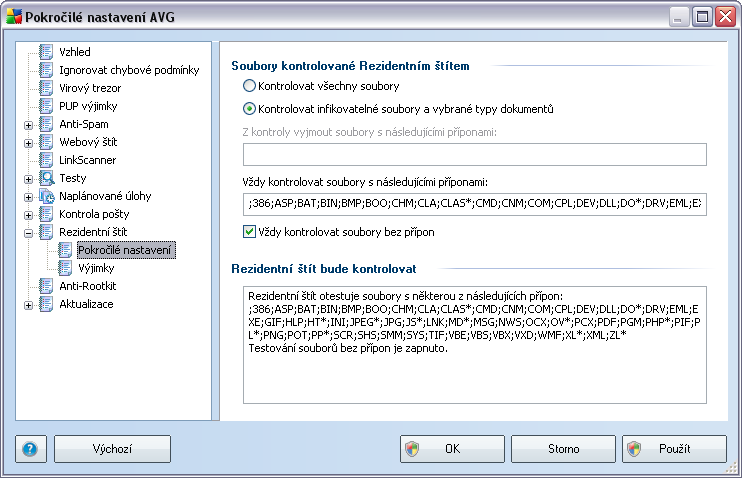Click the always-scan extensions input field
Viewport: 742px width, 478px height.
click(x=475, y=204)
